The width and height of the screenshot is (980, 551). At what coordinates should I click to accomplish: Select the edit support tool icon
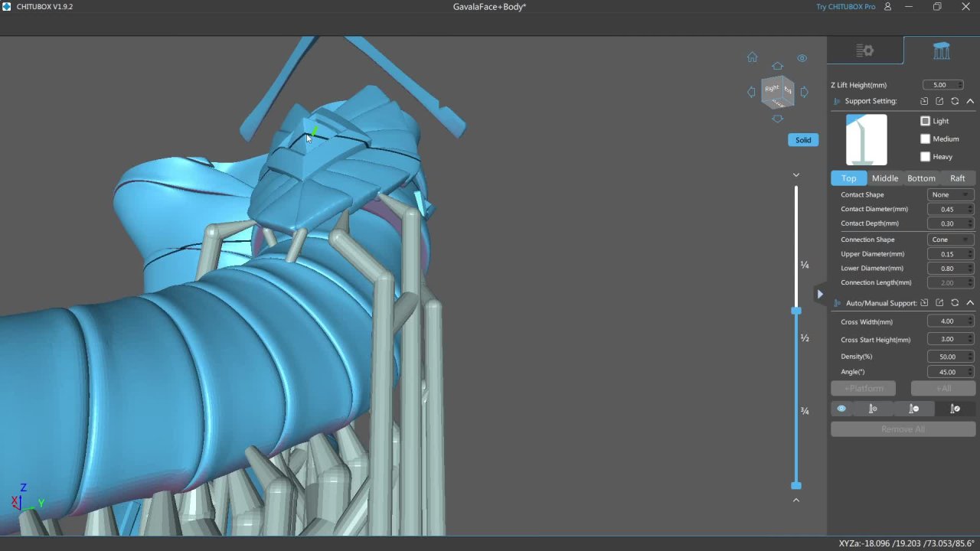coord(955,409)
